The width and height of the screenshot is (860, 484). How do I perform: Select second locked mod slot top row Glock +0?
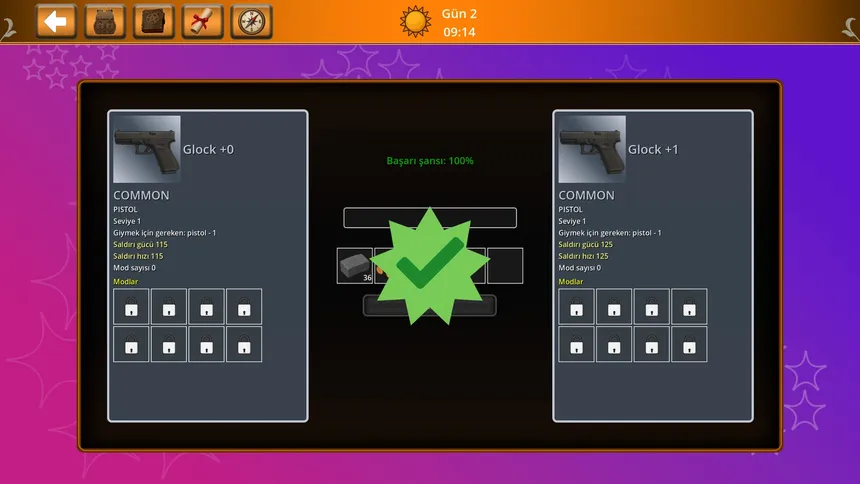(169, 306)
